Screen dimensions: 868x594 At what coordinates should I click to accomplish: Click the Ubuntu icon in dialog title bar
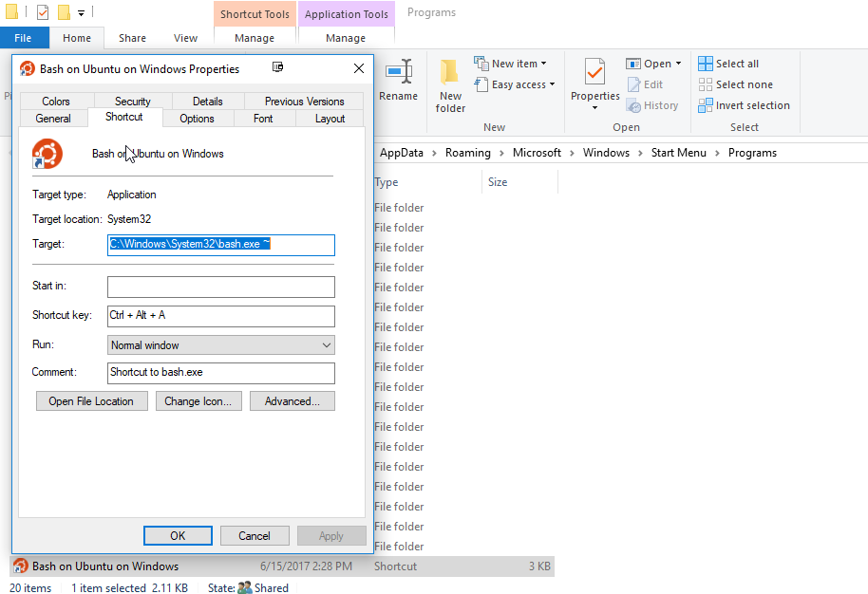28,68
